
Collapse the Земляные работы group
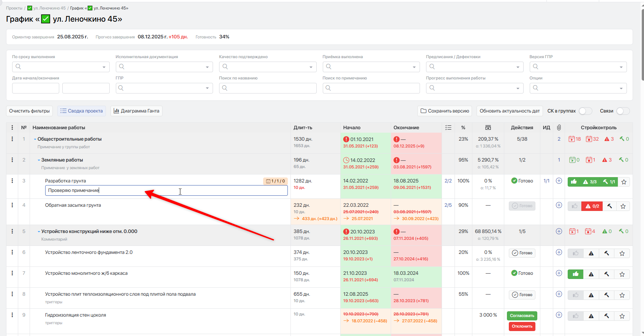pos(39,160)
